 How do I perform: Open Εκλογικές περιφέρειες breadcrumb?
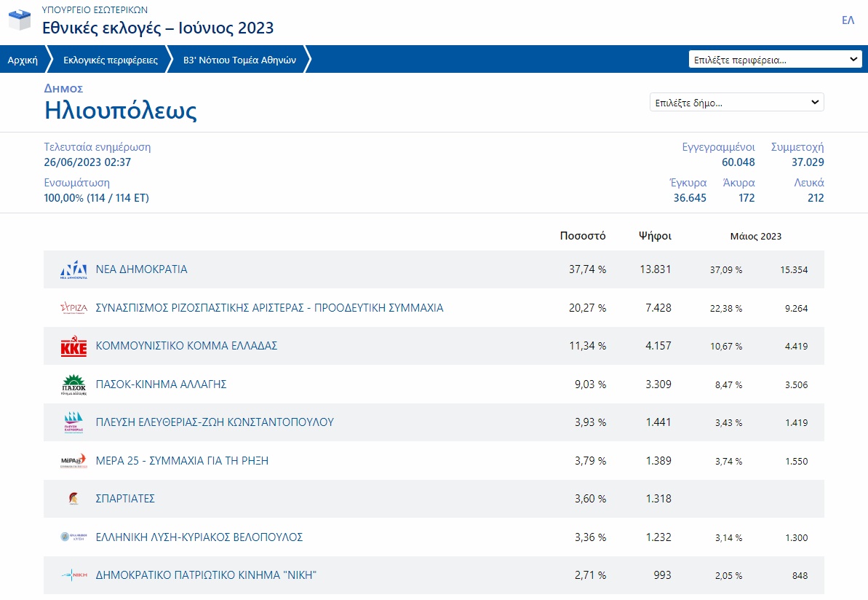point(111,60)
